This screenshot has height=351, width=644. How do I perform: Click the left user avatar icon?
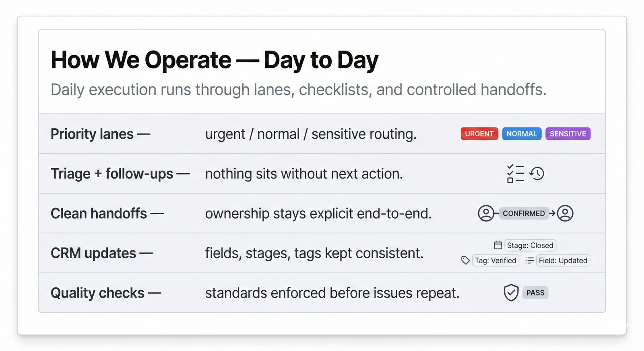pyautogui.click(x=486, y=213)
